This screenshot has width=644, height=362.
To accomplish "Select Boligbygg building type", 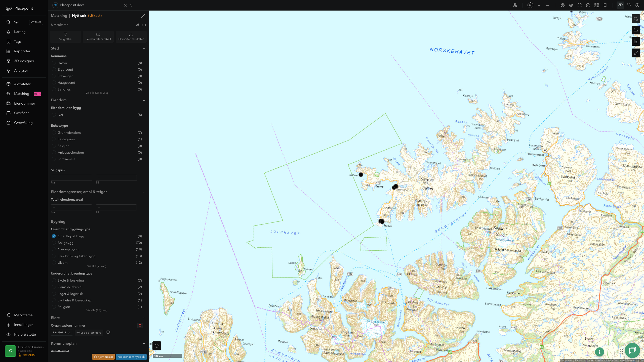I will tap(54, 243).
